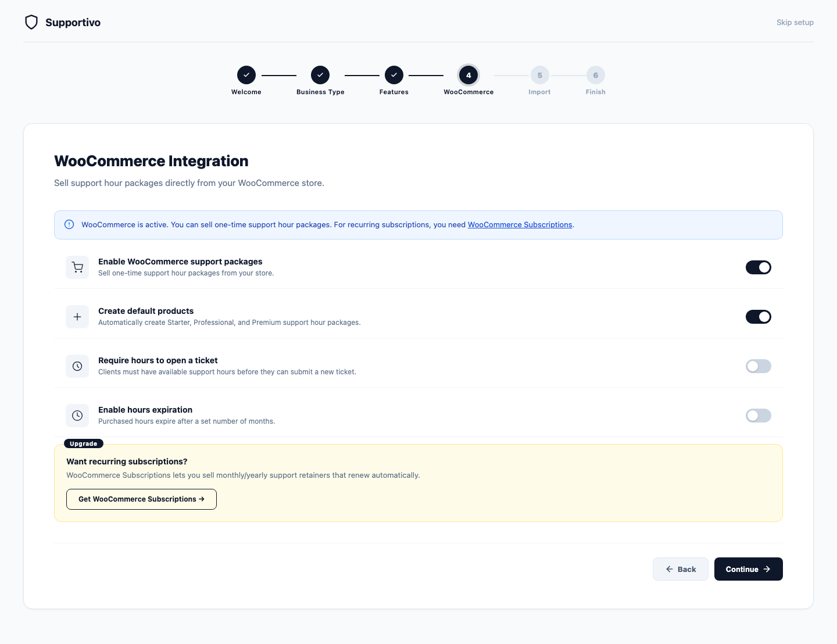
Task: Disable the Enable WooCommerce support packages toggle
Action: 759,267
